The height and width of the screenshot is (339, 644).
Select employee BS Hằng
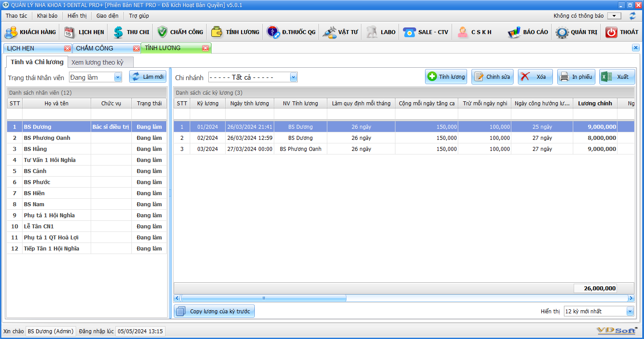click(x=87, y=149)
